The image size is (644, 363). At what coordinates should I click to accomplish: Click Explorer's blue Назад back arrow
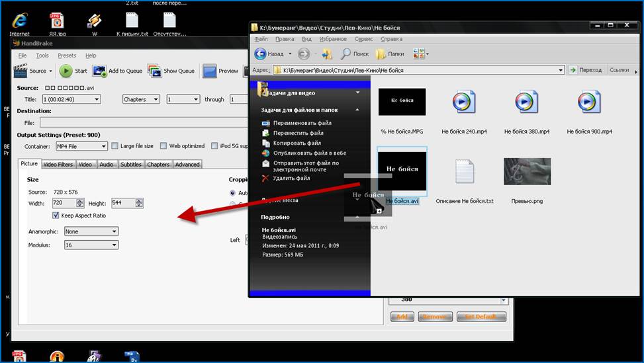point(260,54)
